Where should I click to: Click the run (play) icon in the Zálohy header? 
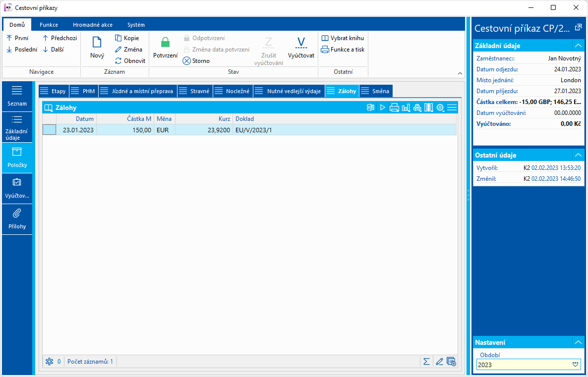[x=383, y=108]
